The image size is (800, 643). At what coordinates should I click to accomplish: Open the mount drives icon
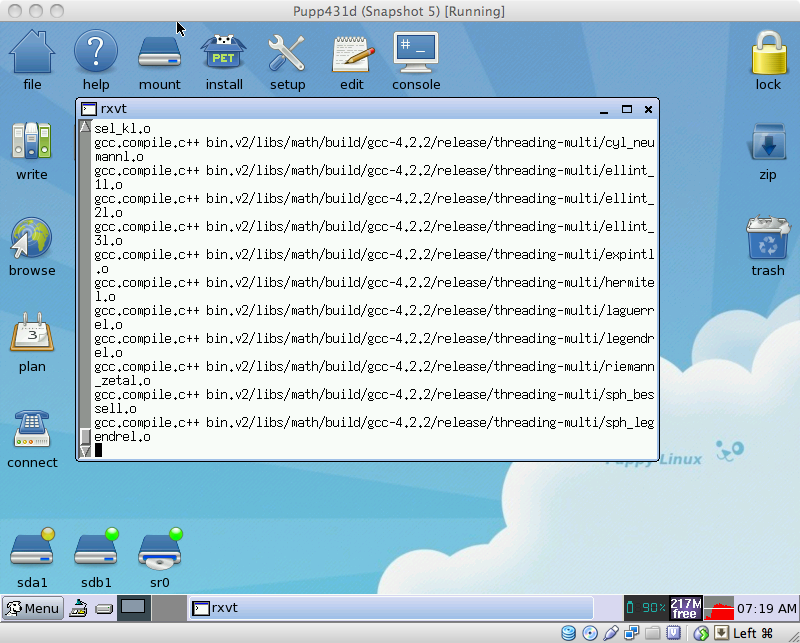(159, 53)
